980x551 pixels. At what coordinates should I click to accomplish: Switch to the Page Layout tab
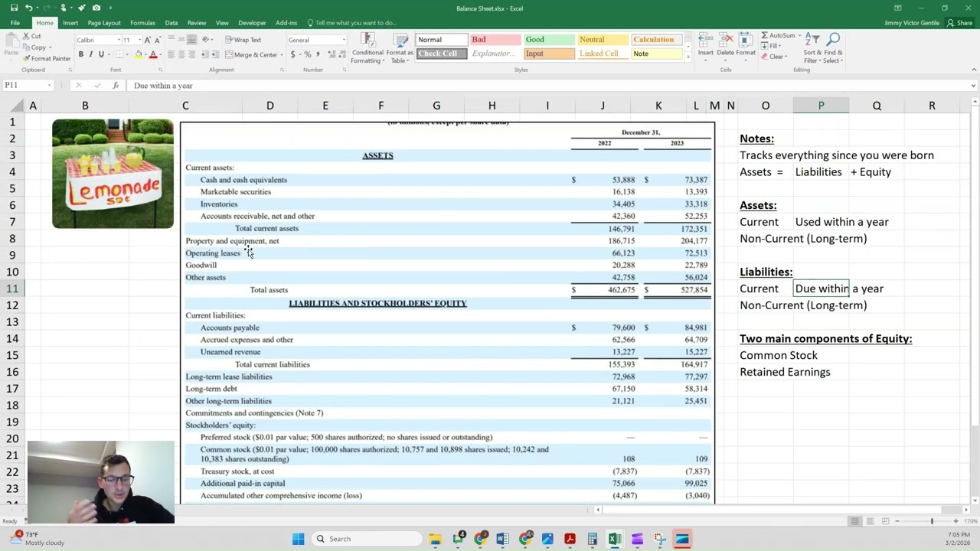click(104, 23)
